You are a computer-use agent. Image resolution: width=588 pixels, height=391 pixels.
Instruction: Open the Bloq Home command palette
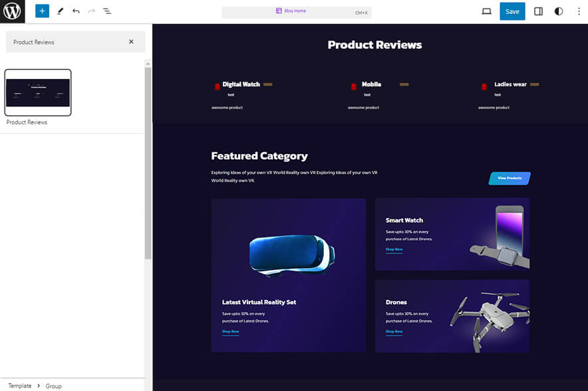coord(297,11)
